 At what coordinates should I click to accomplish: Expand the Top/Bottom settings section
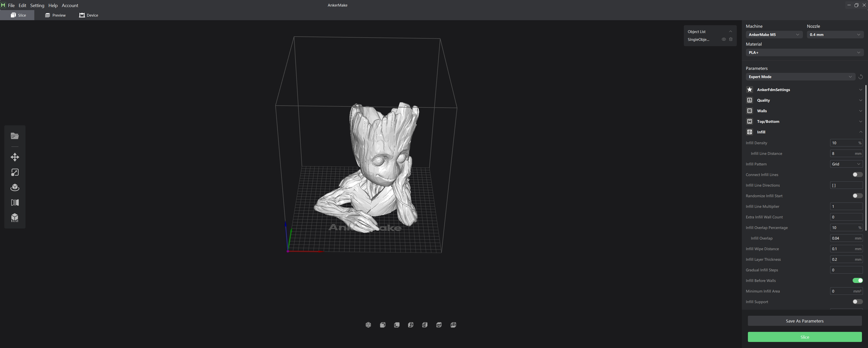[x=805, y=122]
